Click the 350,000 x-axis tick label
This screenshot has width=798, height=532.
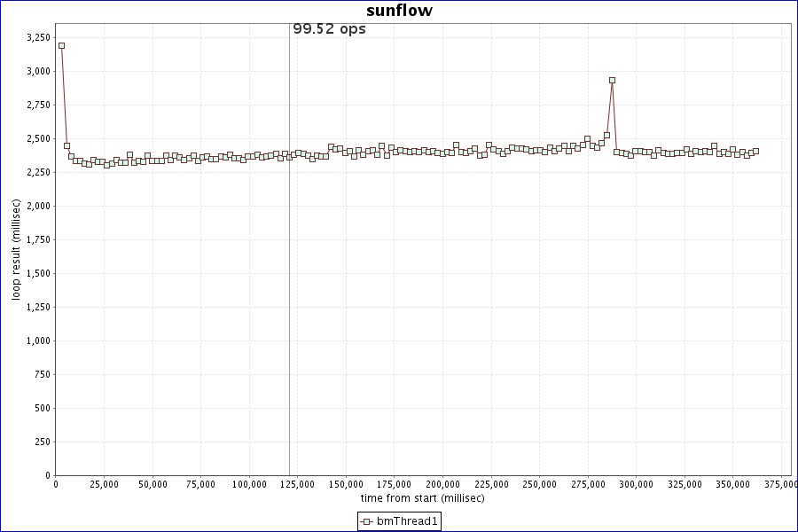pyautogui.click(x=732, y=485)
